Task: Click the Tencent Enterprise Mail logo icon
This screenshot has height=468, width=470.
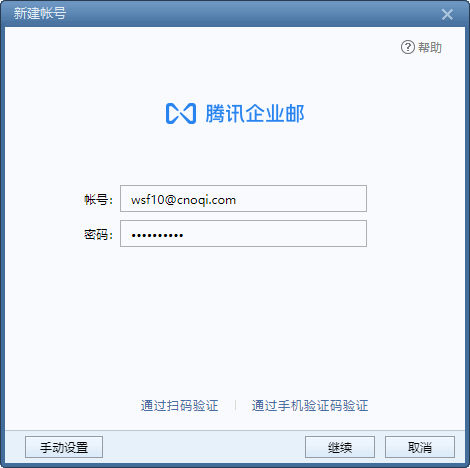Action: 181,114
